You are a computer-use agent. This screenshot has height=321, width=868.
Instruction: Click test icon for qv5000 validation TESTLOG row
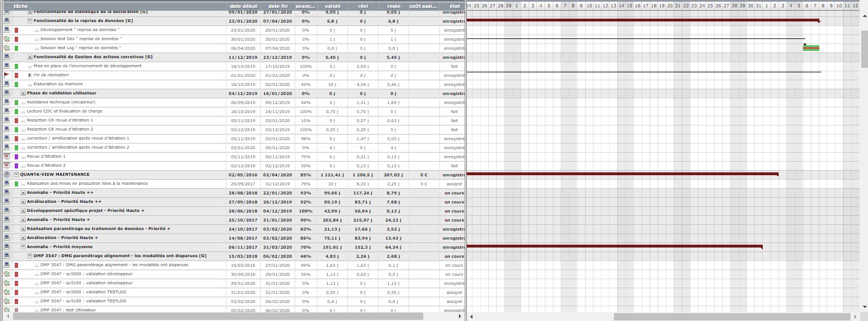(x=7, y=292)
